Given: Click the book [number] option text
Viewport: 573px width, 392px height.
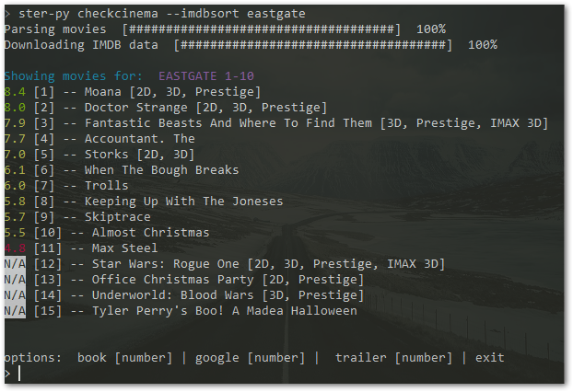Looking at the screenshot, I should coord(124,358).
